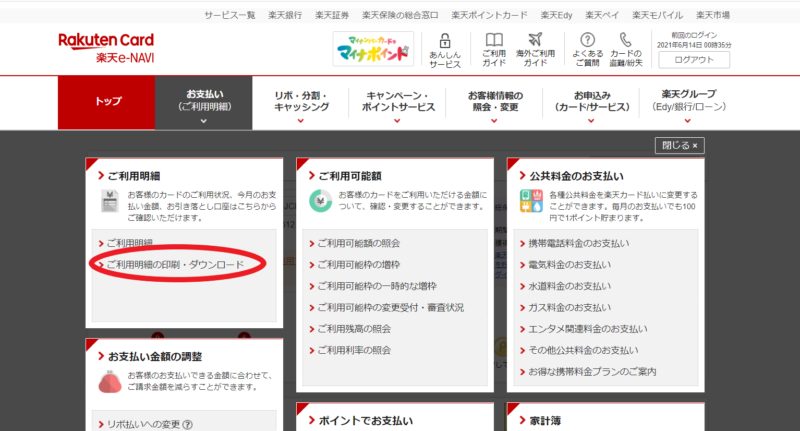Close the menu with 閉じる × button

[680, 145]
